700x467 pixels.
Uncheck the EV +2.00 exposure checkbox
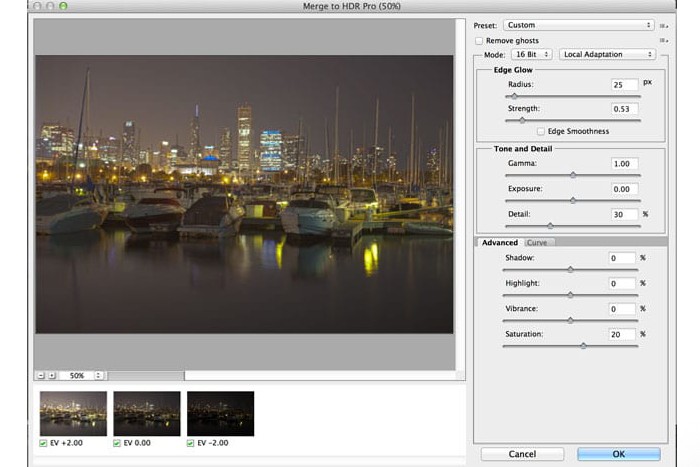(x=43, y=443)
